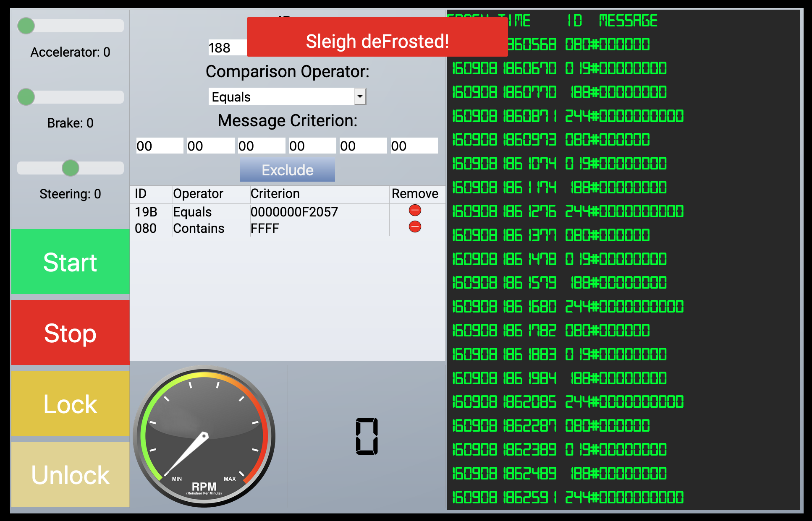The height and width of the screenshot is (521, 812).
Task: Click the Accelerator slider handle
Action: pyautogui.click(x=26, y=26)
